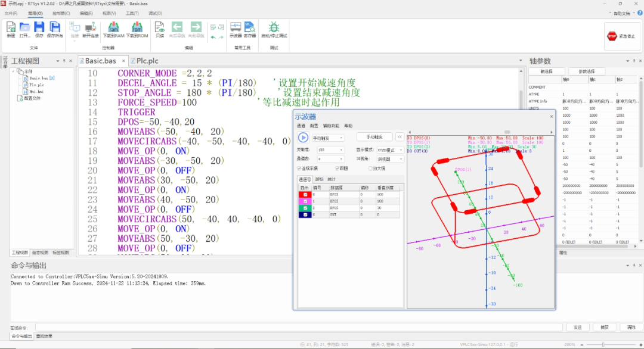Image resolution: width=644 pixels, height=349 pixels.
Task: Open the editor tab list dropdown arrow
Action: click(521, 61)
